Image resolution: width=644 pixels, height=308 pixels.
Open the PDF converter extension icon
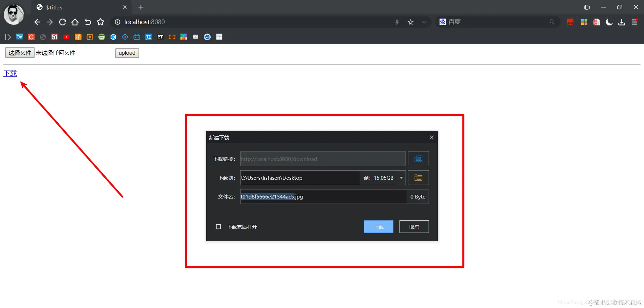(x=596, y=22)
